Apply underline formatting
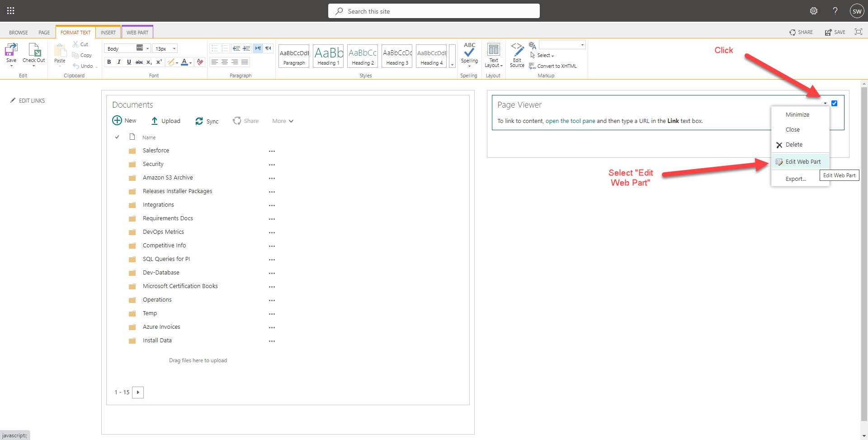Image resolution: width=868 pixels, height=440 pixels. click(x=129, y=62)
